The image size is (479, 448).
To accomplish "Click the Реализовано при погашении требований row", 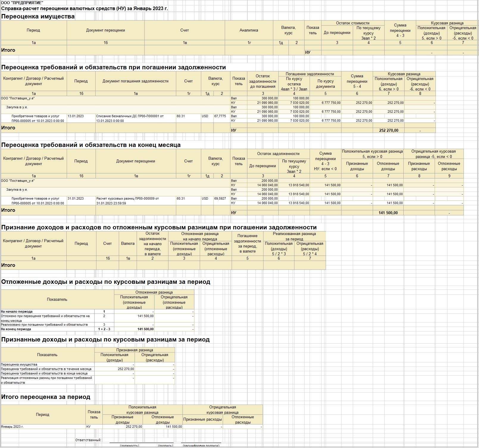I will 44,325.
